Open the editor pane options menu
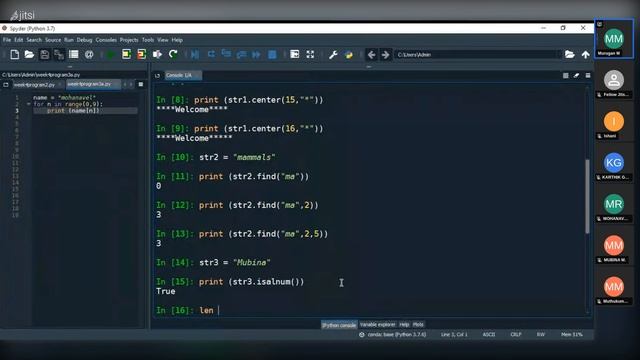The width and height of the screenshot is (640, 360). pyautogui.click(x=141, y=84)
